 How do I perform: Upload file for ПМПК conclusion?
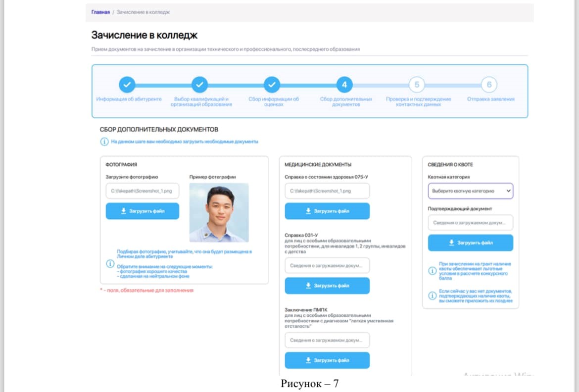[327, 360]
